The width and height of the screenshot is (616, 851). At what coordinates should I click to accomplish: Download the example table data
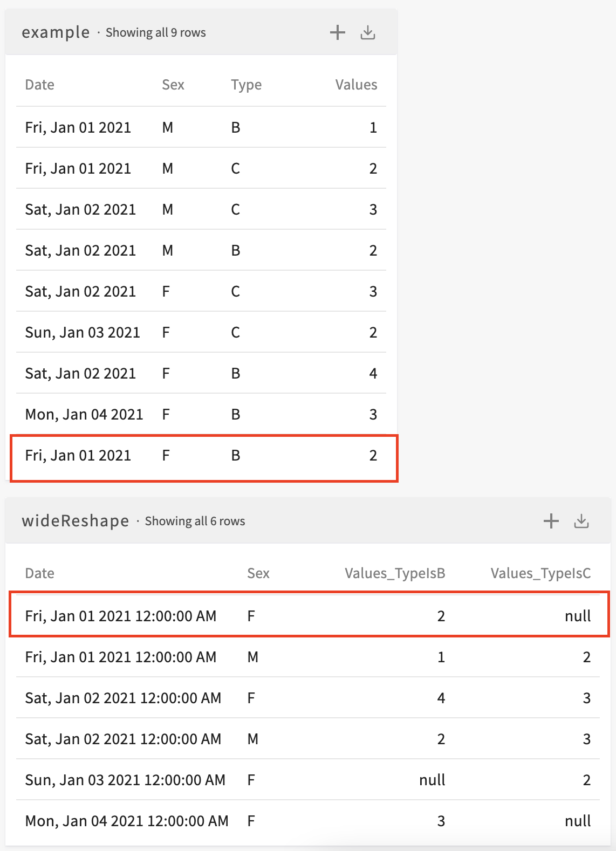click(368, 32)
